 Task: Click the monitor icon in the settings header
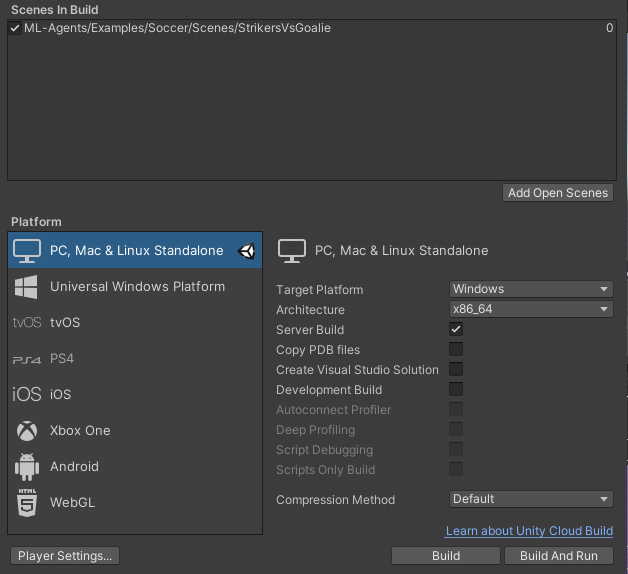(x=292, y=251)
